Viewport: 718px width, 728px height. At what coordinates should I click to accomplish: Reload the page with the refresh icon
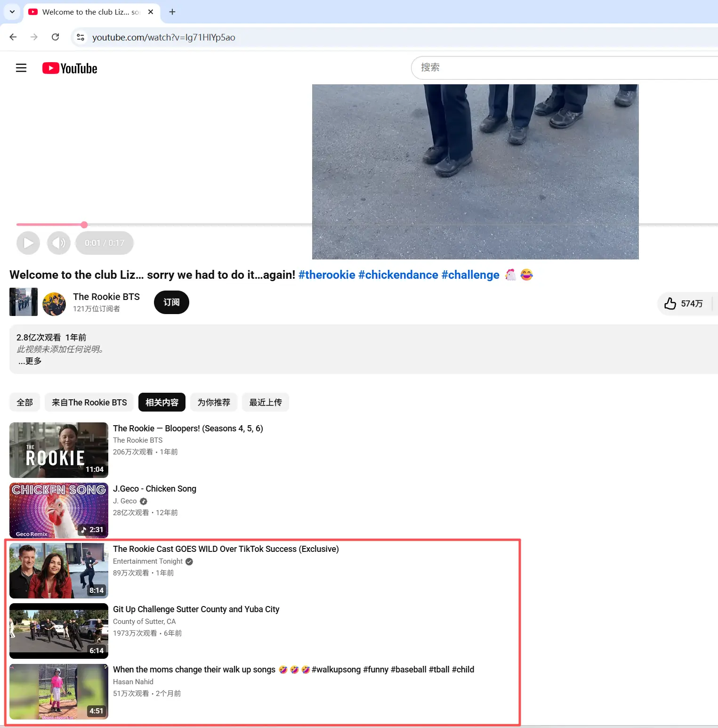point(55,37)
